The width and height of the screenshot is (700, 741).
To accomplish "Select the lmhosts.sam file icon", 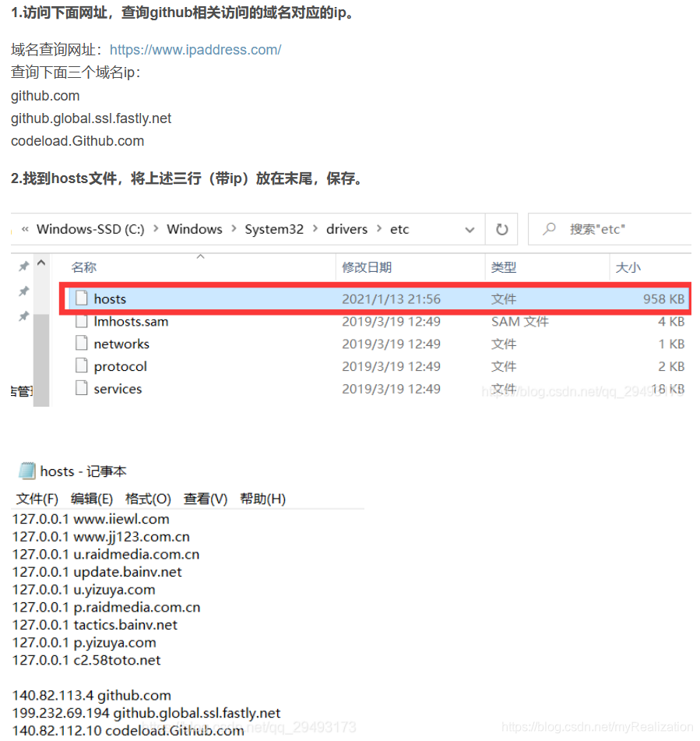I will pos(82,321).
